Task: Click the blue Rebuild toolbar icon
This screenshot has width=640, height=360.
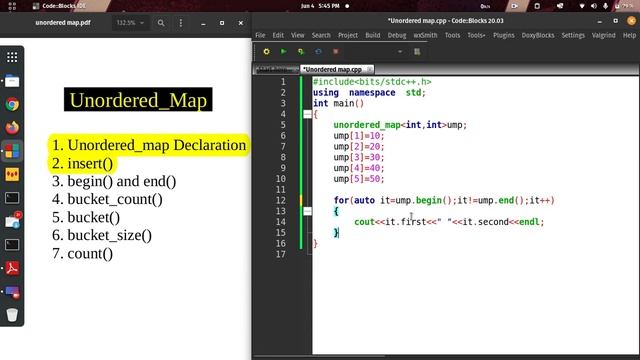Action: pyautogui.click(x=318, y=51)
